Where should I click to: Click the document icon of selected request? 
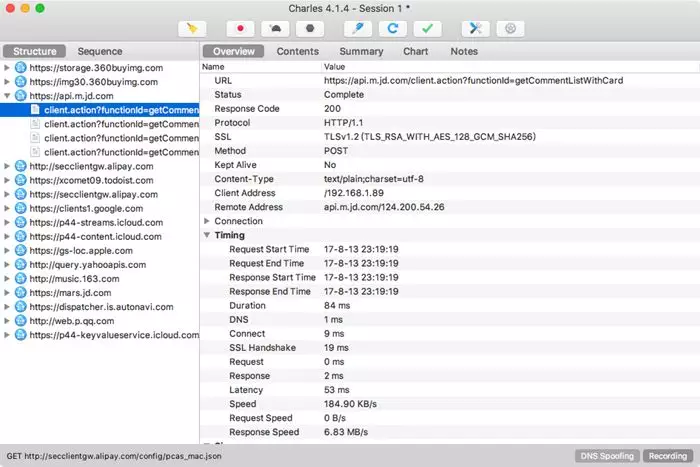(x=35, y=110)
